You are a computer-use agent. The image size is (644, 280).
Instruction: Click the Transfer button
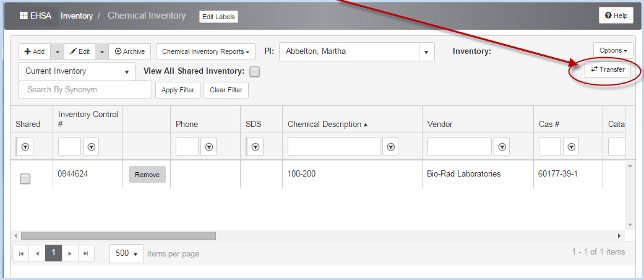[608, 69]
